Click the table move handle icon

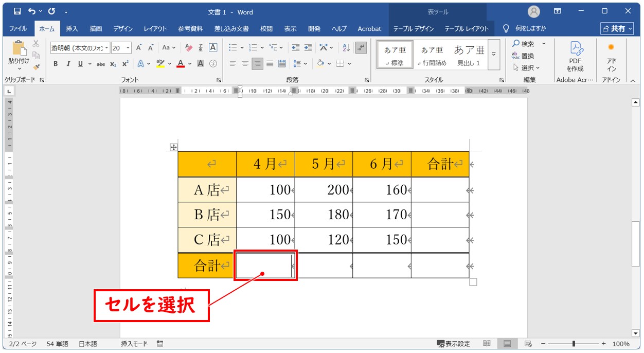pos(173,148)
